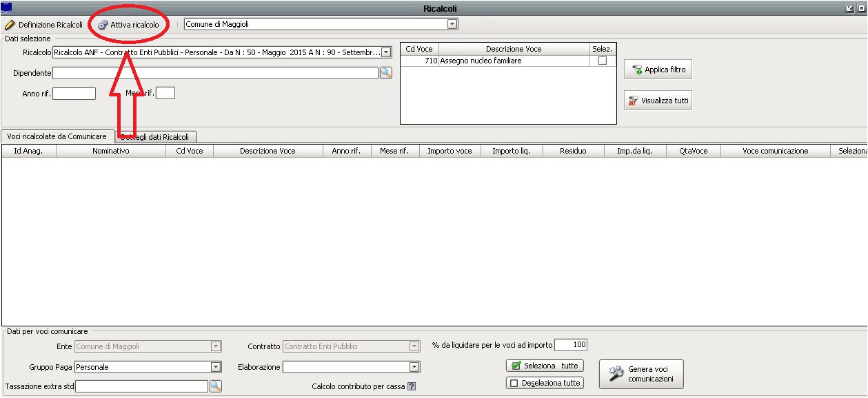Open the Ente dropdown

point(216,346)
